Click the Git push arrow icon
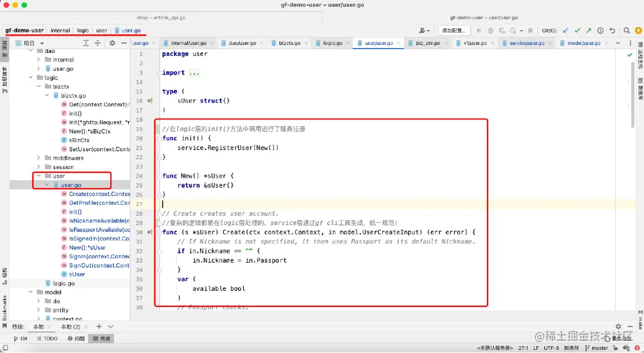Viewport: 644px width, 353px height. point(589,30)
